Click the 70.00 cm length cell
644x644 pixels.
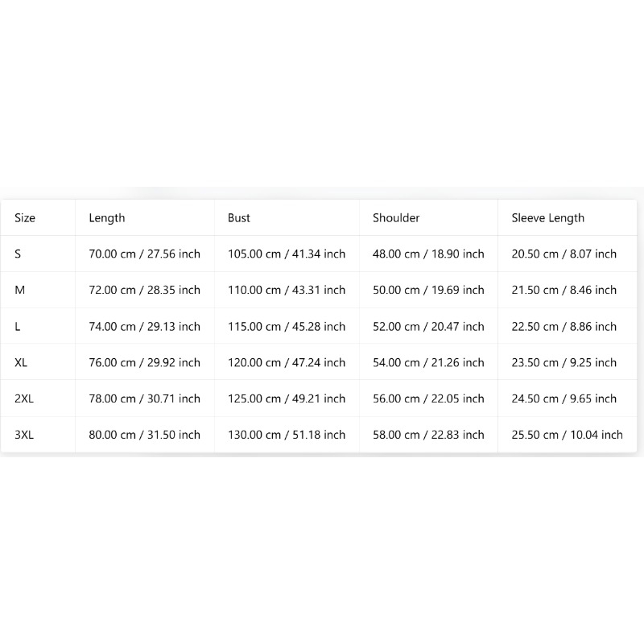(x=145, y=254)
